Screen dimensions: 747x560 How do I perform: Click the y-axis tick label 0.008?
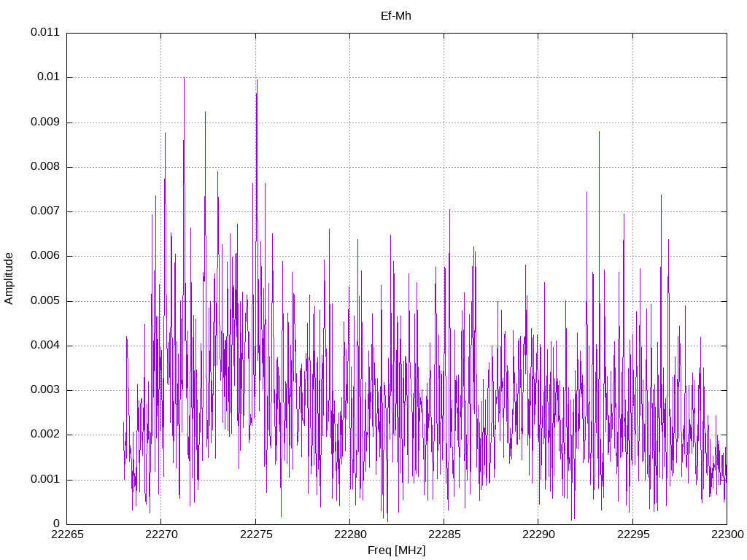(x=45, y=166)
